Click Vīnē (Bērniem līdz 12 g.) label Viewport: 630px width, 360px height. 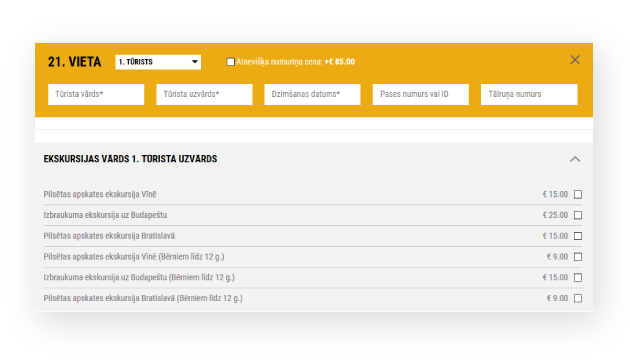[x=134, y=257]
